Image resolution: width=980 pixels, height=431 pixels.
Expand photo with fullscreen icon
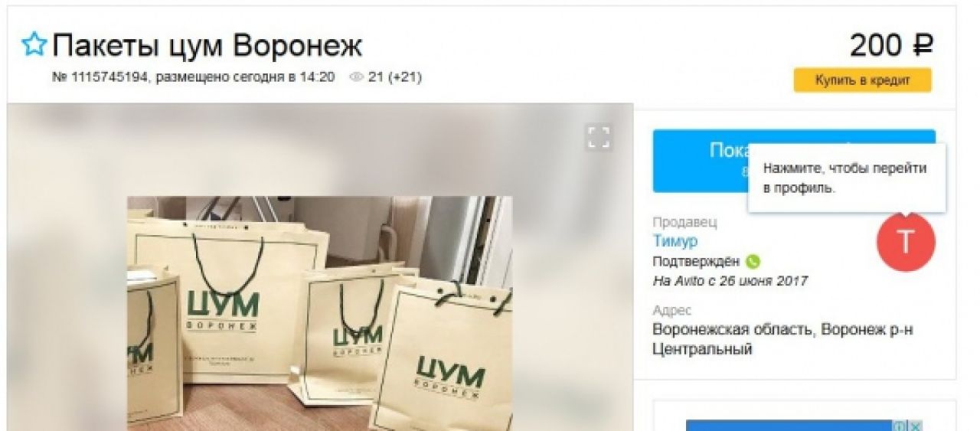click(x=598, y=138)
